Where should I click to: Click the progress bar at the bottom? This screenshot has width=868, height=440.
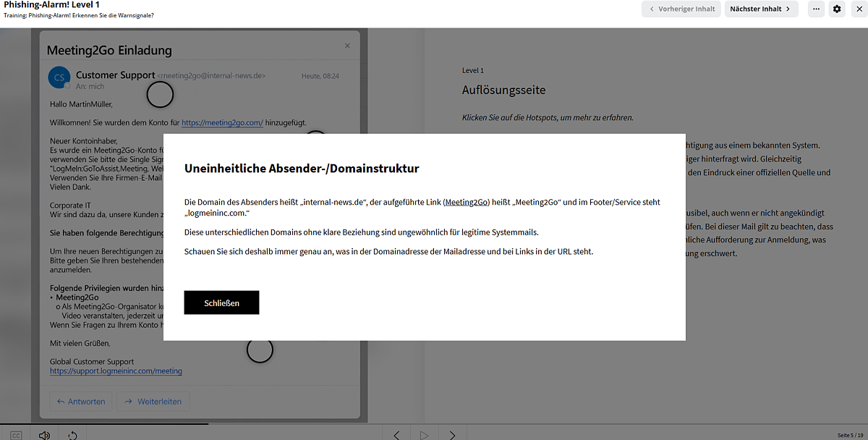[x=434, y=424]
